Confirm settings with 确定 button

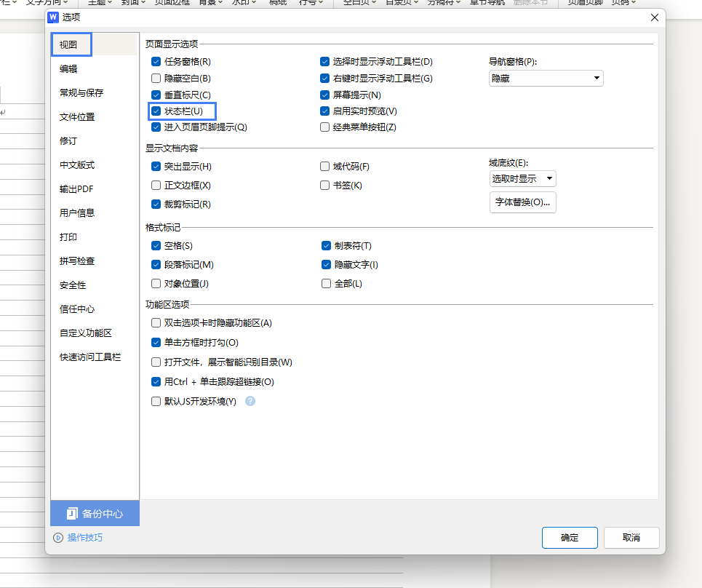570,537
